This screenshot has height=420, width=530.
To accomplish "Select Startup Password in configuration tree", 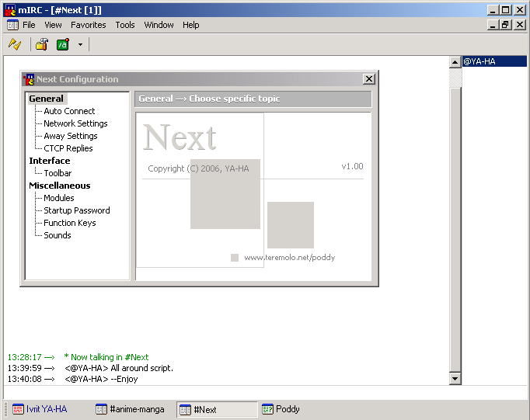I will click(77, 210).
